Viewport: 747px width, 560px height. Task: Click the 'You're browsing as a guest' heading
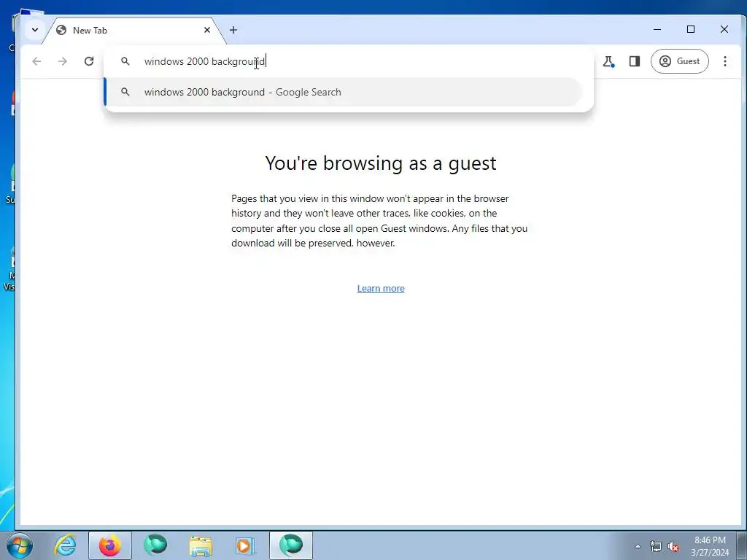click(x=381, y=163)
